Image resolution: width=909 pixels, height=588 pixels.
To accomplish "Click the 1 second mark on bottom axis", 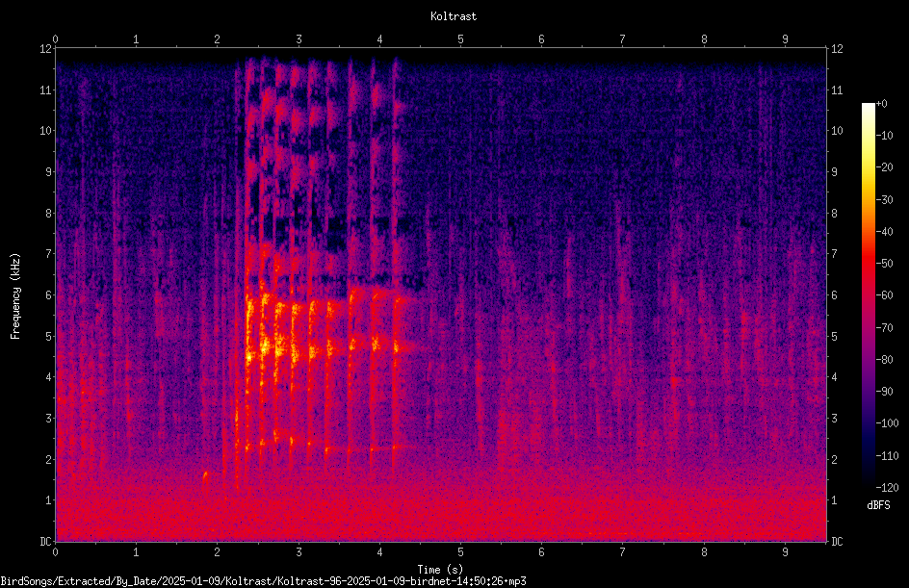I will click(x=136, y=552).
